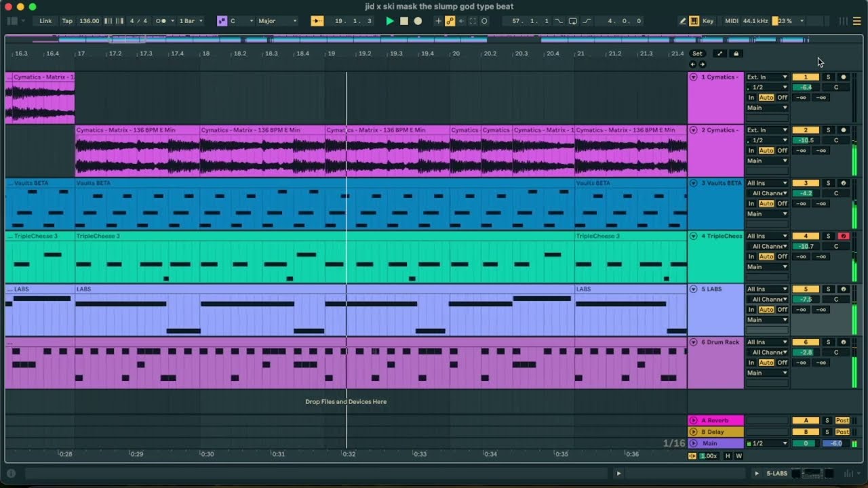868x488 pixels.
Task: Start playback with the Play button
Action: (x=389, y=21)
